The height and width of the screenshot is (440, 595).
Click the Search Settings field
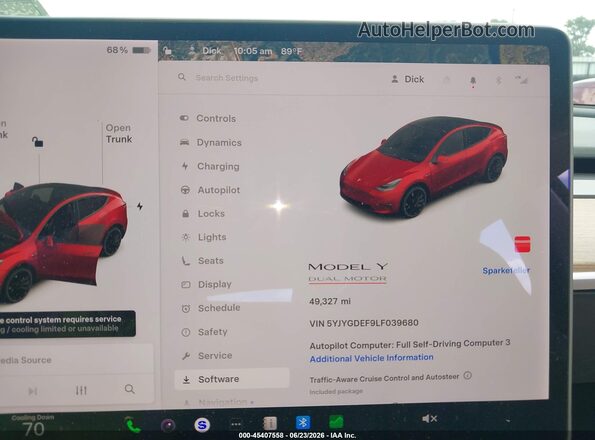[x=227, y=78]
